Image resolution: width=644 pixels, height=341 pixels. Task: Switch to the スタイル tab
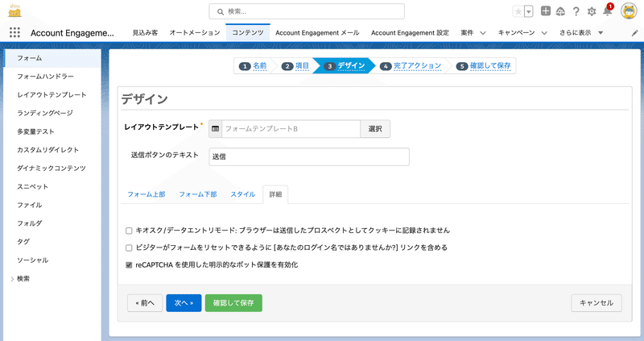click(243, 194)
